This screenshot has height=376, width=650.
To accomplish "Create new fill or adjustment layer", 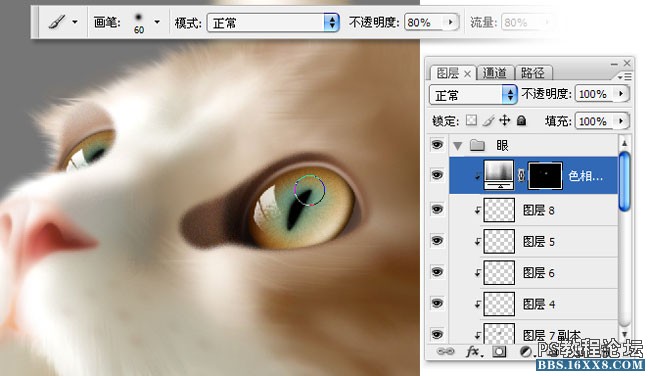I will click(x=526, y=352).
